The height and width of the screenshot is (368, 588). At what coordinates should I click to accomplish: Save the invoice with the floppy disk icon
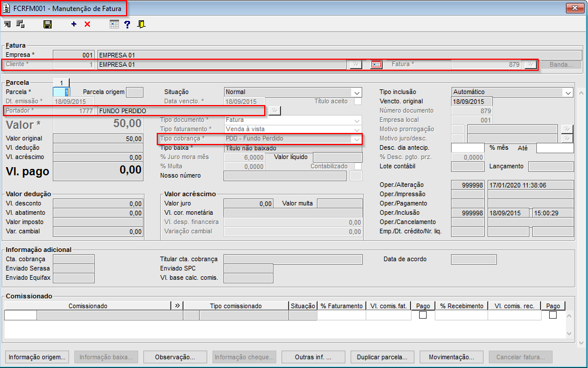(48, 24)
